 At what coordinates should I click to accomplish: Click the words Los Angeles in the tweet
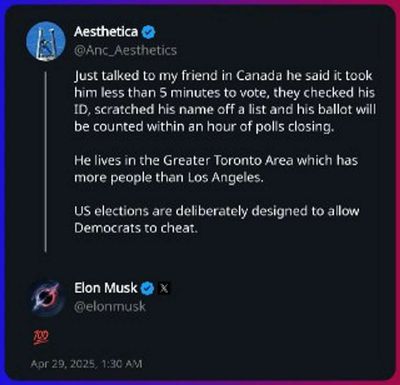[226, 177]
